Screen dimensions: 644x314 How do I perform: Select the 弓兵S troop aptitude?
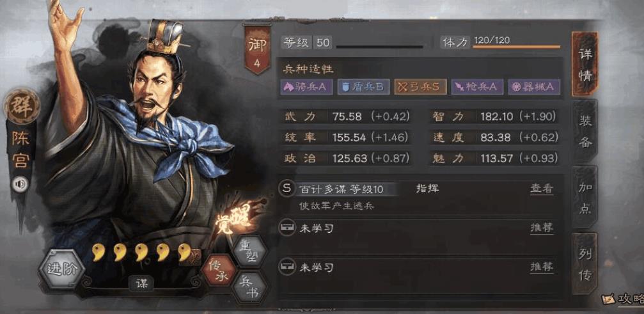pyautogui.click(x=421, y=87)
